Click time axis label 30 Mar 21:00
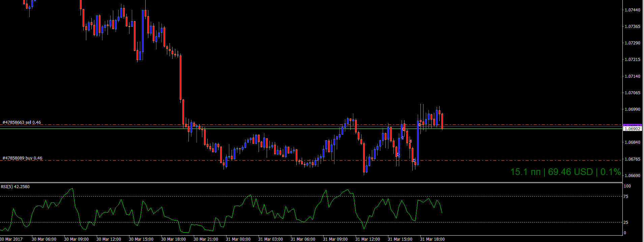This screenshot has width=644, height=242. (206, 239)
